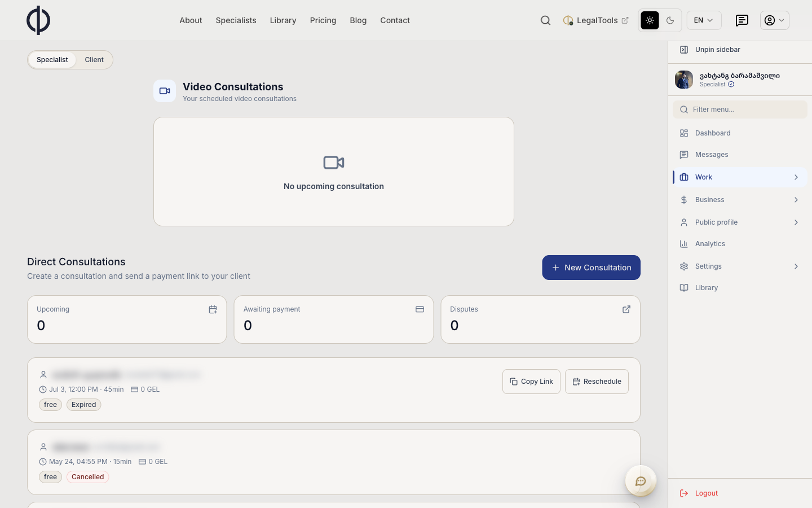Click the Business dollar icon
Image resolution: width=812 pixels, height=508 pixels.
[x=684, y=200]
